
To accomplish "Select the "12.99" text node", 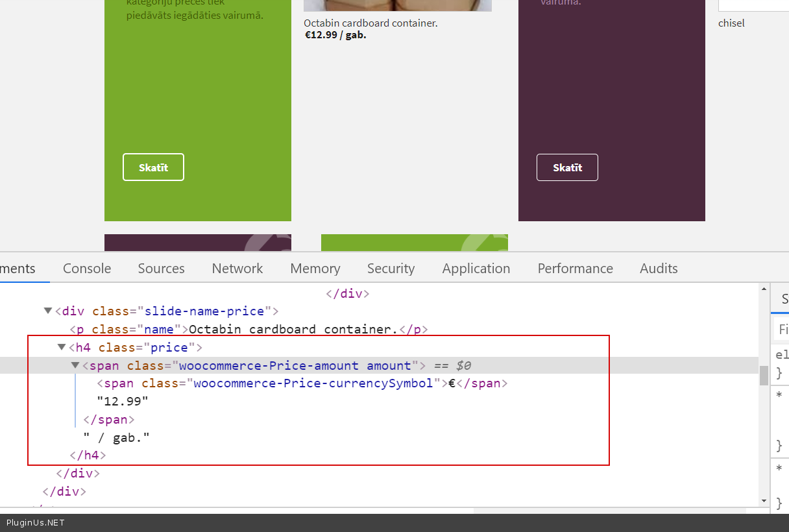I will (x=123, y=402).
